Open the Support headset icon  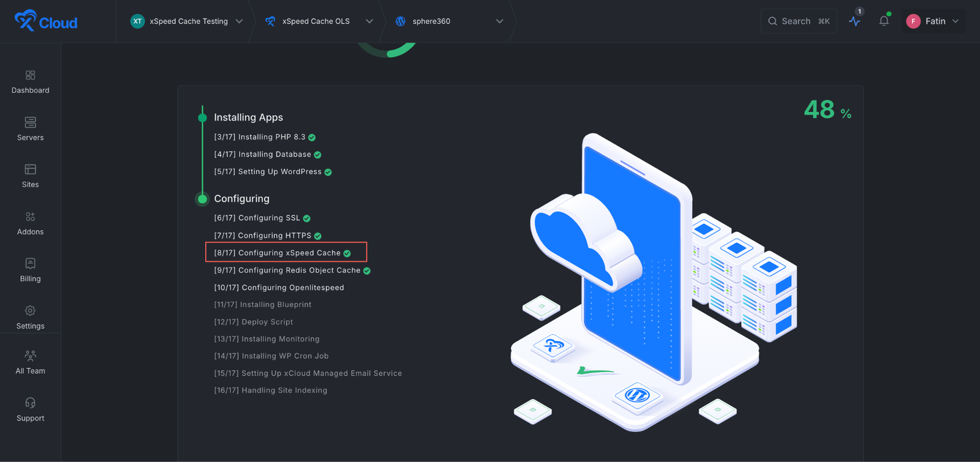click(x=30, y=403)
